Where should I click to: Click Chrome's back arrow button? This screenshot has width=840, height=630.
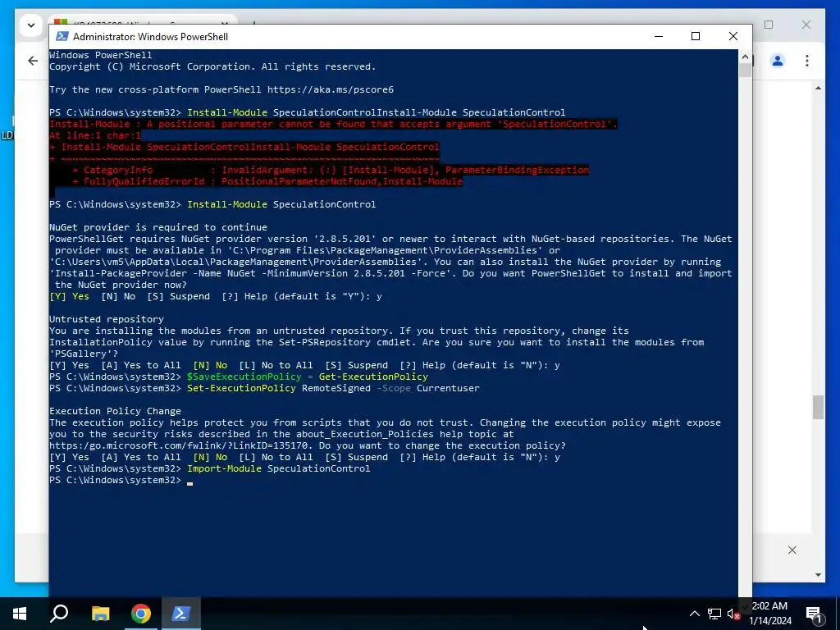tap(33, 61)
